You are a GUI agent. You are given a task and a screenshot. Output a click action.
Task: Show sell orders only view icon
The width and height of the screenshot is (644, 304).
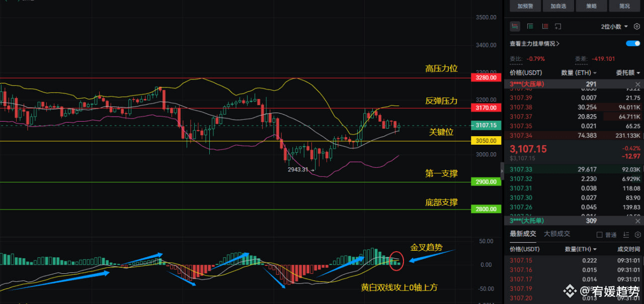click(x=545, y=26)
